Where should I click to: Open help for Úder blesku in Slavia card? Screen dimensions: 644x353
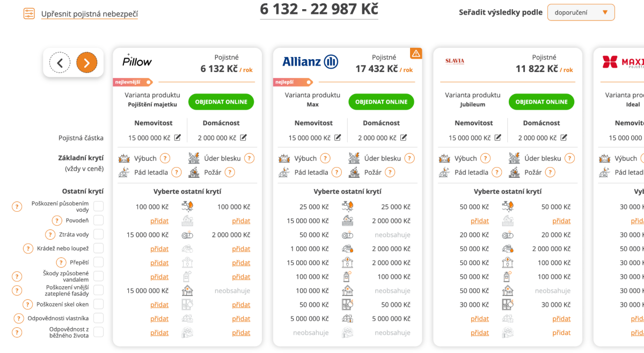coord(570,159)
